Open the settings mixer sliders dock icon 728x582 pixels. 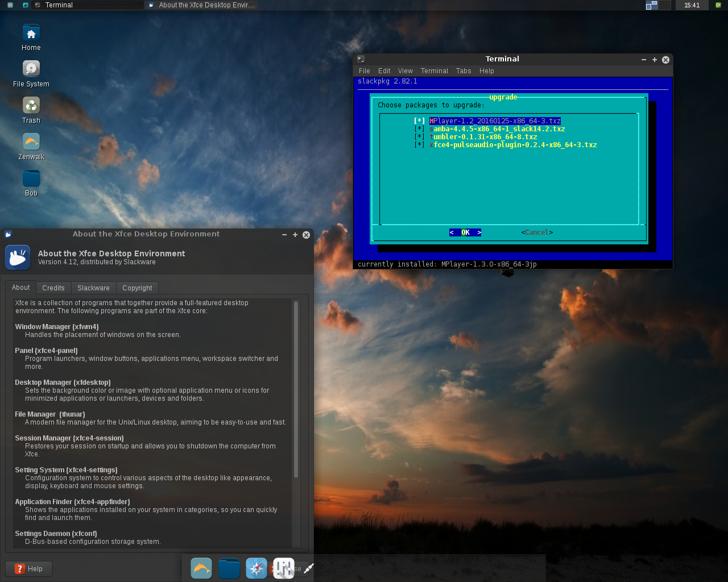pos(284,568)
